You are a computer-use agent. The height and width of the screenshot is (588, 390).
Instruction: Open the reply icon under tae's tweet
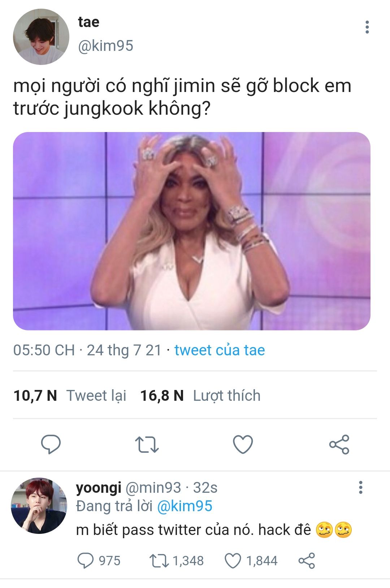(x=51, y=444)
